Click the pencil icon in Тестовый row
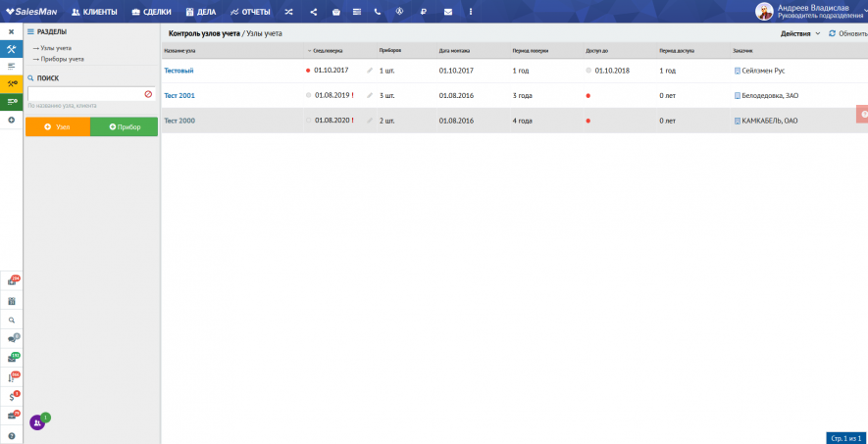The width and height of the screenshot is (868, 444). [x=370, y=71]
